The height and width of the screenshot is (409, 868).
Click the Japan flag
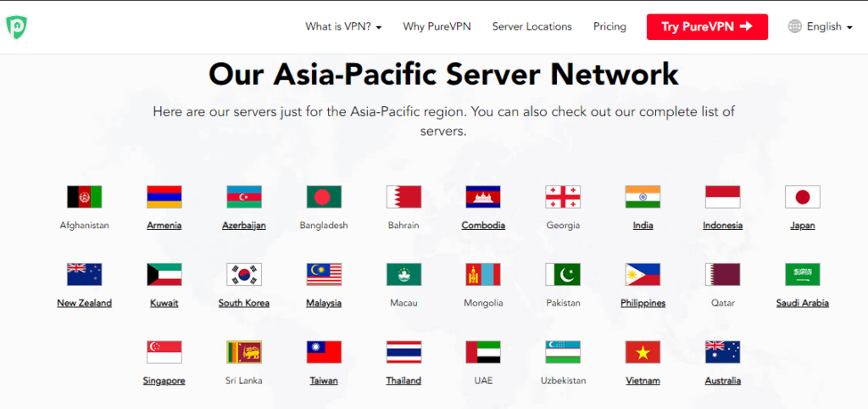point(803,197)
